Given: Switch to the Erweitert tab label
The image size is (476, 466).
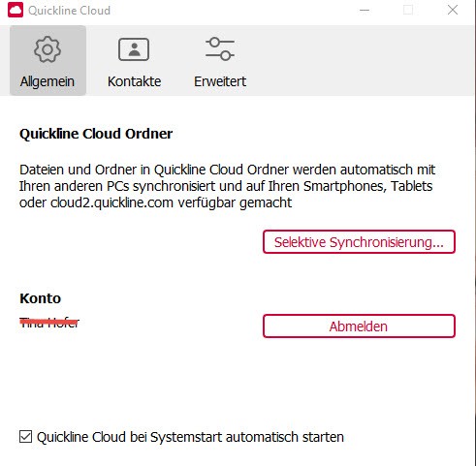Looking at the screenshot, I should point(220,81).
